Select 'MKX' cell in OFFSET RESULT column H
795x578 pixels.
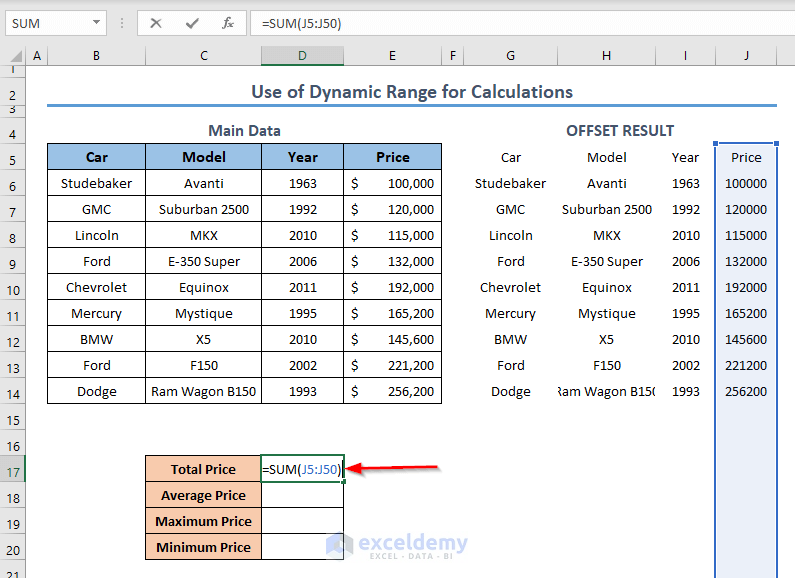(606, 236)
